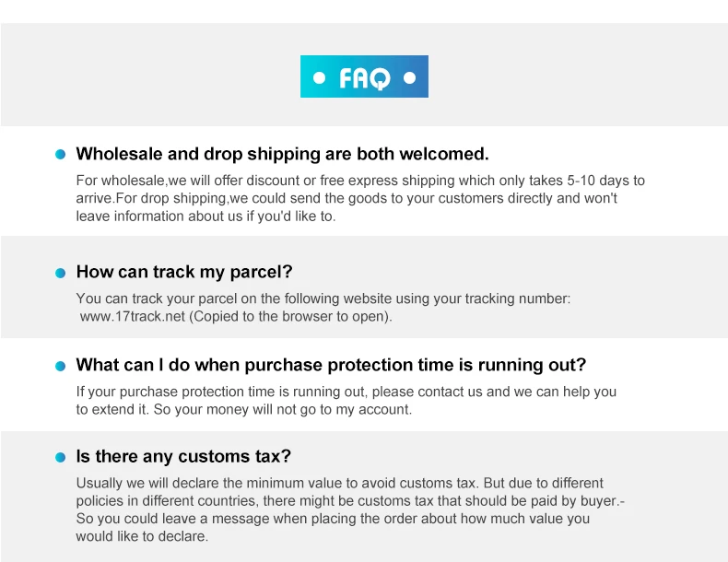The width and height of the screenshot is (728, 562).
Task: Click the 'Is there any customs tax?' heading
Action: pos(183,457)
